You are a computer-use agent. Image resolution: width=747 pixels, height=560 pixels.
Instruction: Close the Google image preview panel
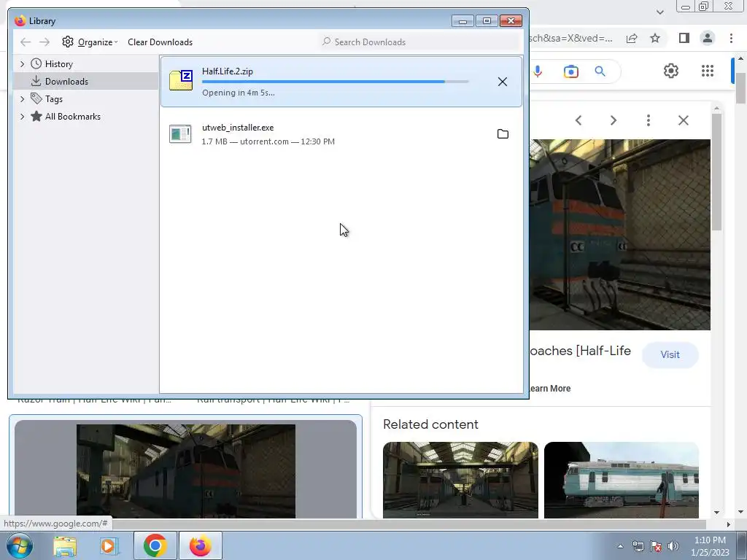pyautogui.click(x=683, y=120)
